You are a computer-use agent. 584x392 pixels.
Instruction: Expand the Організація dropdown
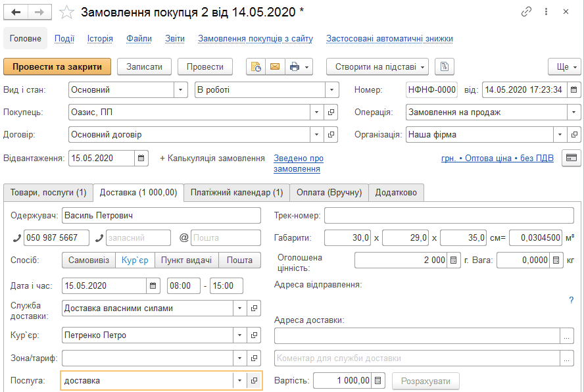coord(560,135)
